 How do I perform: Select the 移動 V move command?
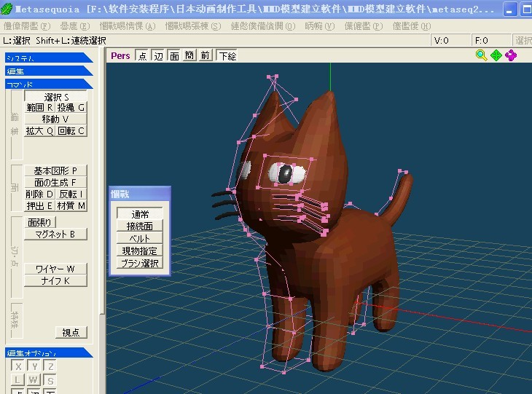click(55, 119)
